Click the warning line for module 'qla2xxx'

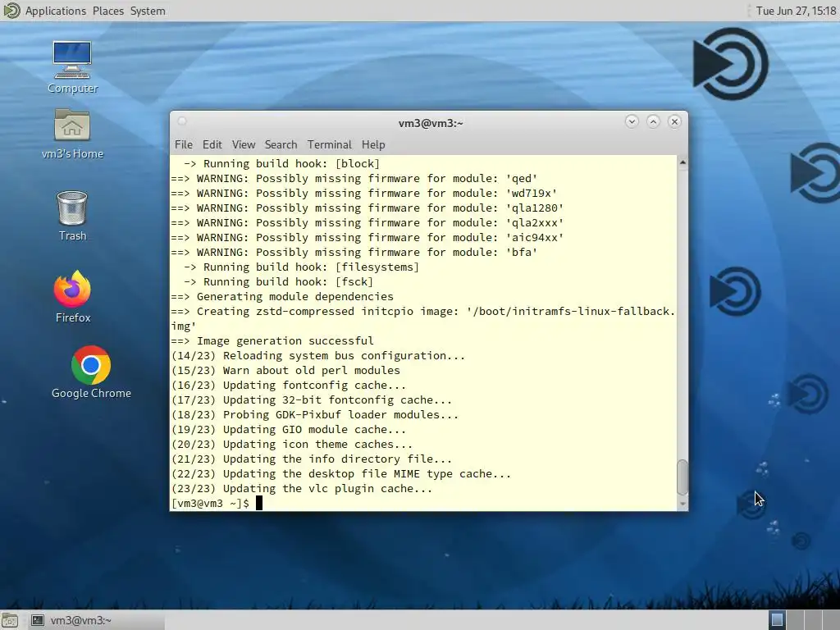[367, 222]
